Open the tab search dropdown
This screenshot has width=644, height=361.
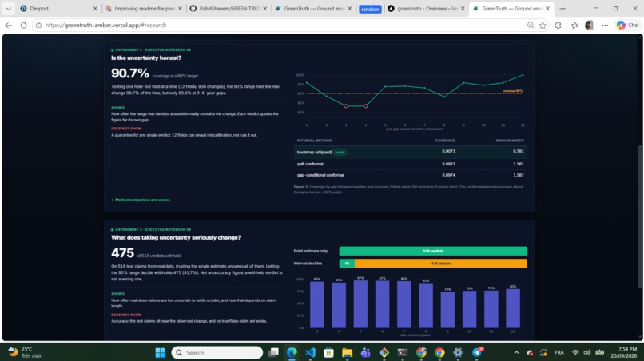8,8
